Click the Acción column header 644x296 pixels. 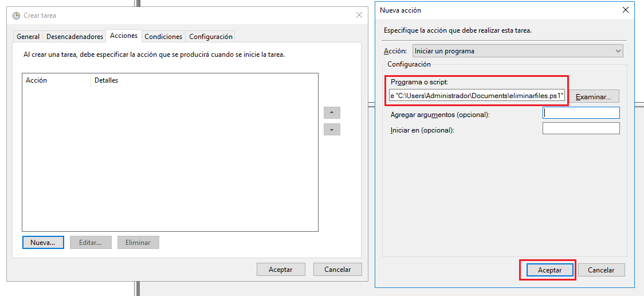pos(56,80)
